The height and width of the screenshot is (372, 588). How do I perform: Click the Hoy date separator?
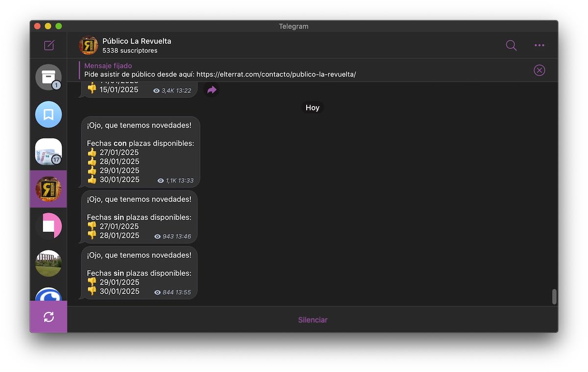pyautogui.click(x=313, y=108)
